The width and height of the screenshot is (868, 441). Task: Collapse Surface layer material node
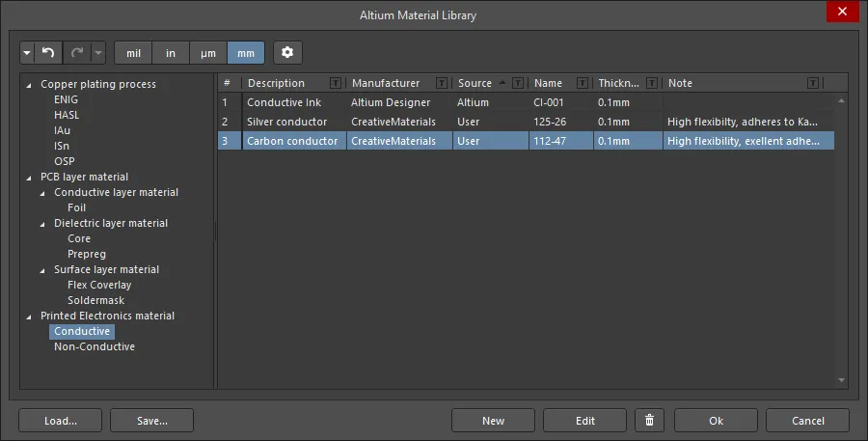click(x=42, y=271)
